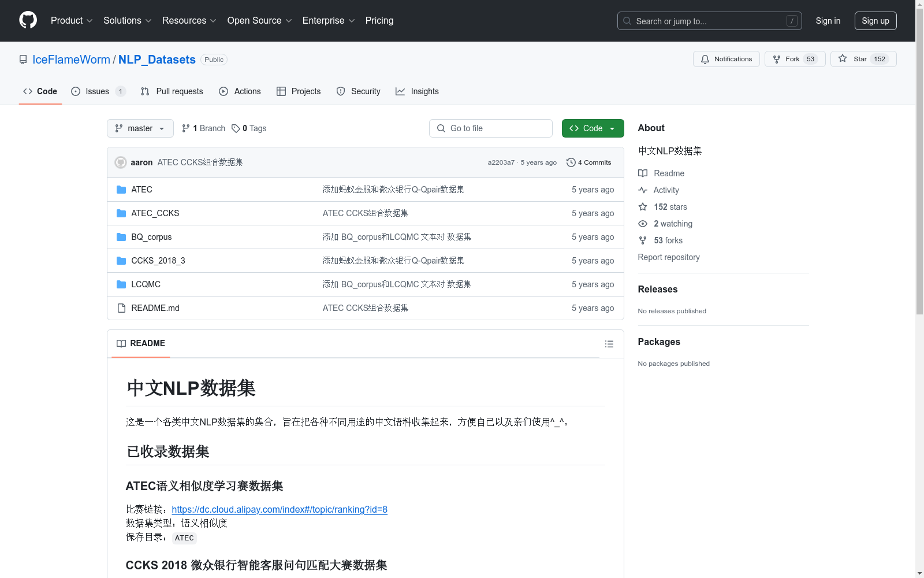
Task: Click the 53 forks link
Action: point(668,240)
